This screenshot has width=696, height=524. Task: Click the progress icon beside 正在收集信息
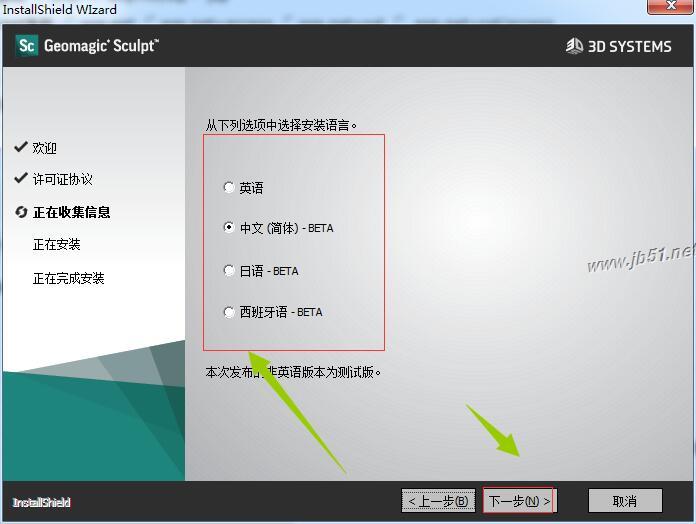pos(21,212)
